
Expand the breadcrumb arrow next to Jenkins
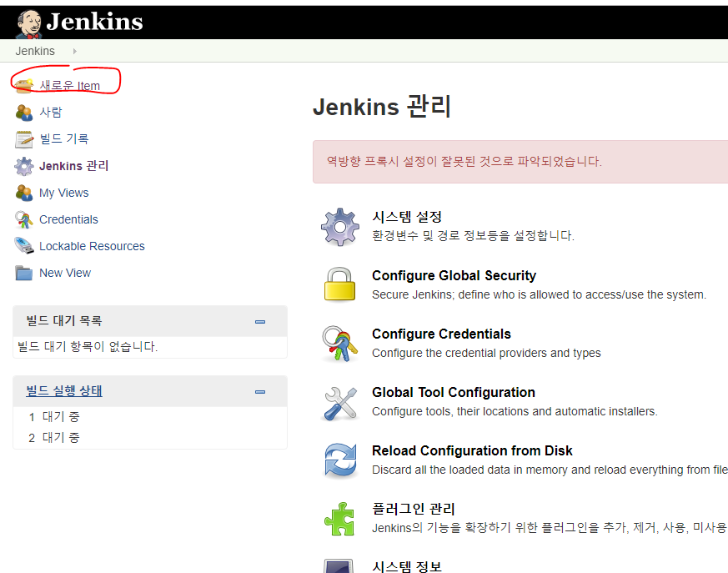click(75, 51)
